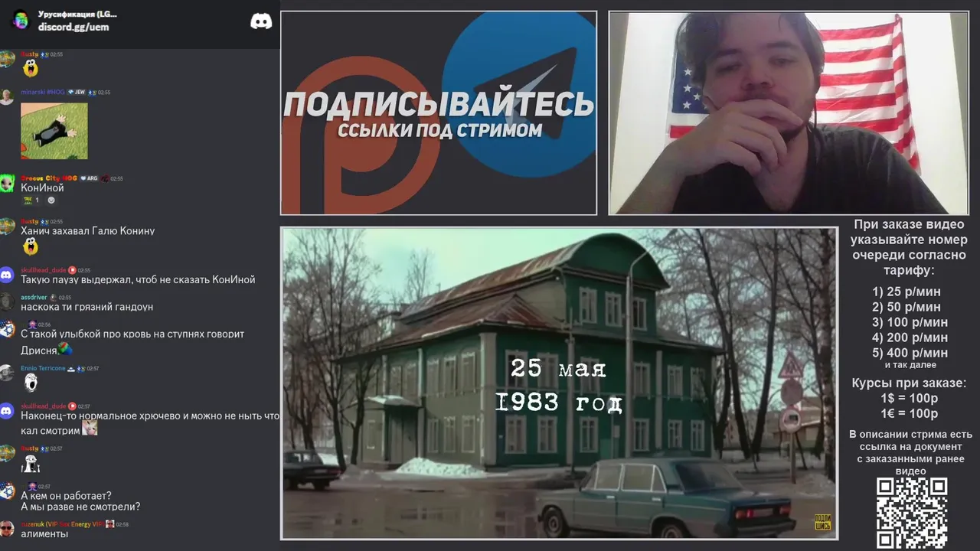Select message text "КонИной" by Crocus City
980x551 pixels.
[42, 188]
